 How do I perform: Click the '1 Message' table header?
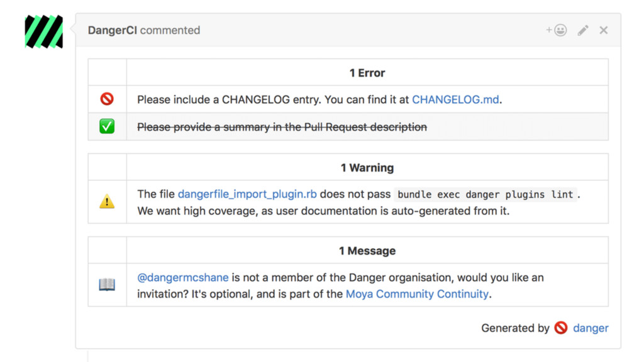[x=367, y=251]
